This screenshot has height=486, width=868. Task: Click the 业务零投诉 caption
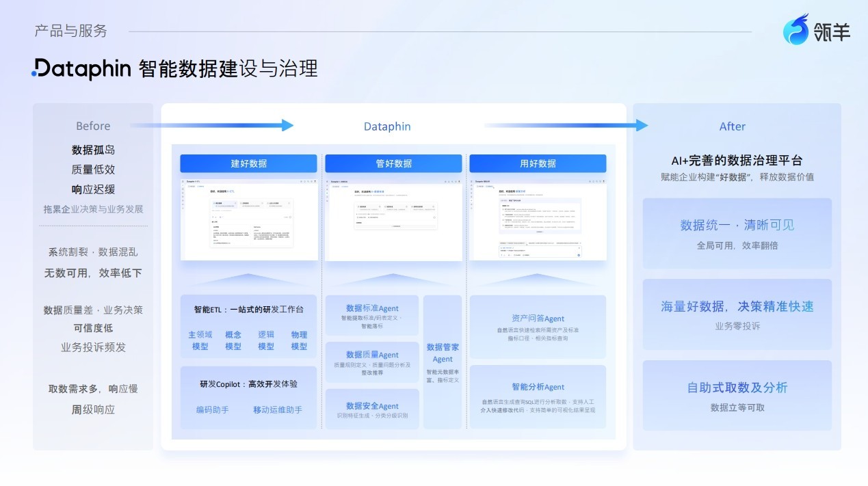[737, 326]
